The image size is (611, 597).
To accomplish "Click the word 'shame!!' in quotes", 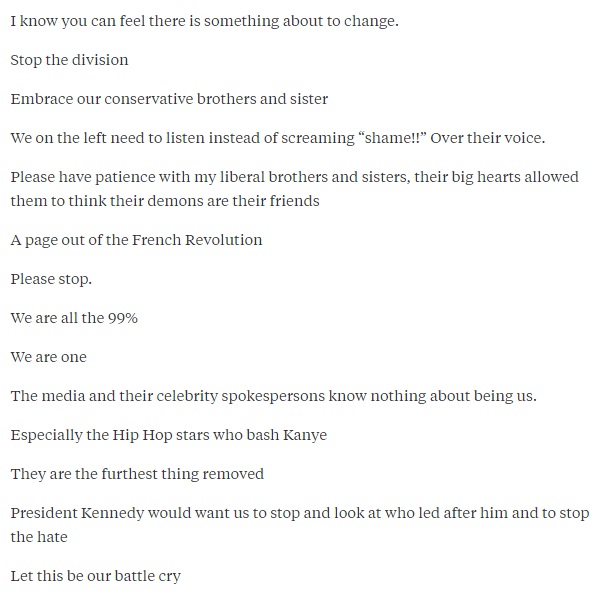I will 392,138.
